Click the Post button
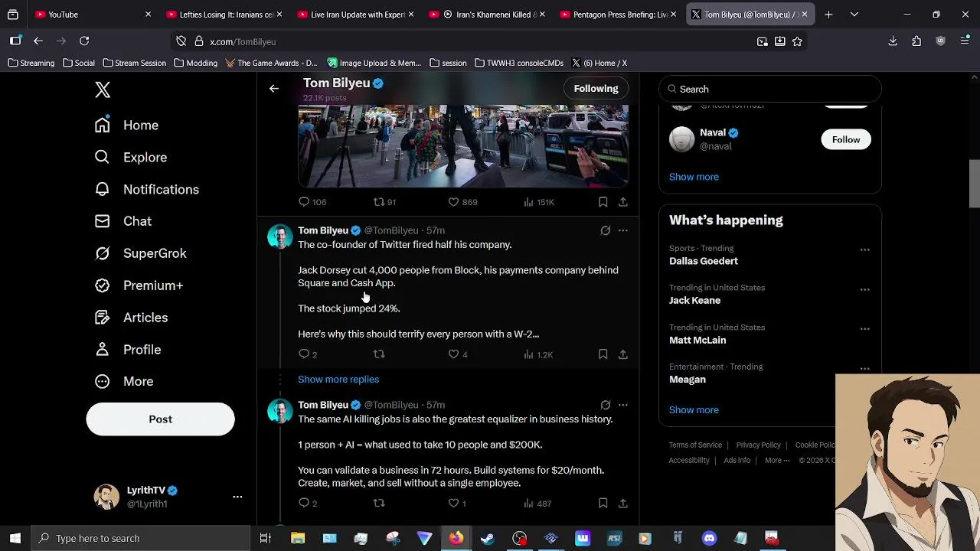Screen dimensions: 980x551 tap(160, 419)
